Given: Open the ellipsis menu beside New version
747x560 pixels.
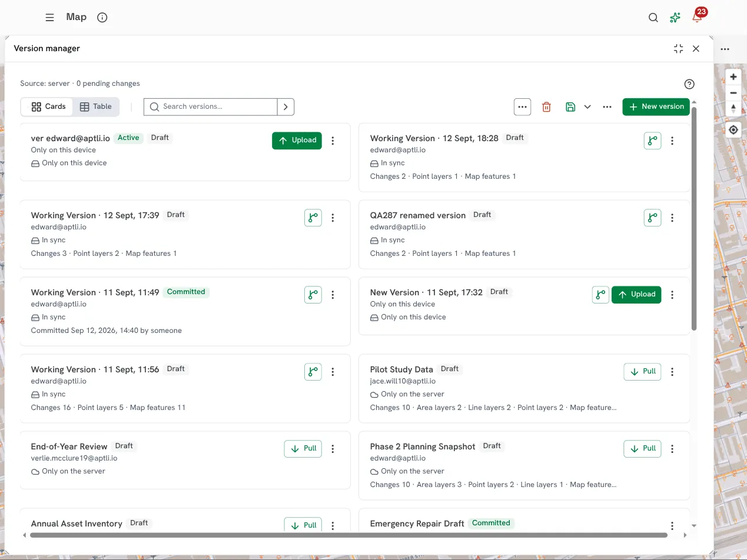Looking at the screenshot, I should (607, 107).
